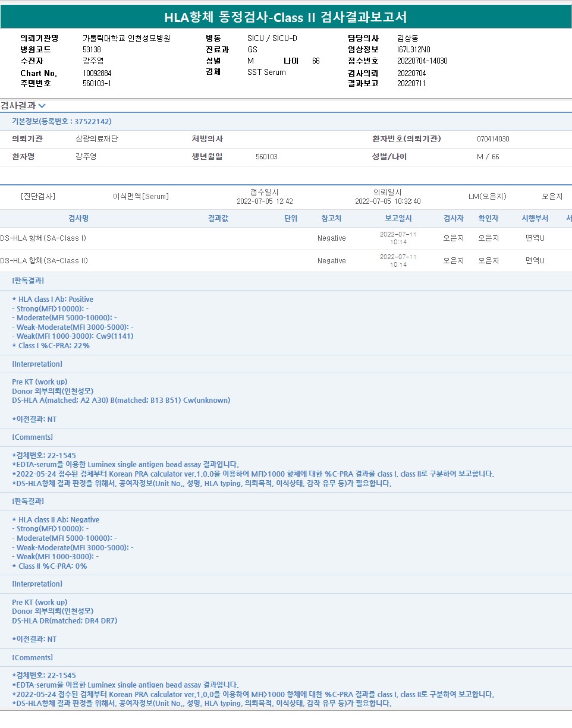Select the 진료과 value 'GS'

point(252,49)
